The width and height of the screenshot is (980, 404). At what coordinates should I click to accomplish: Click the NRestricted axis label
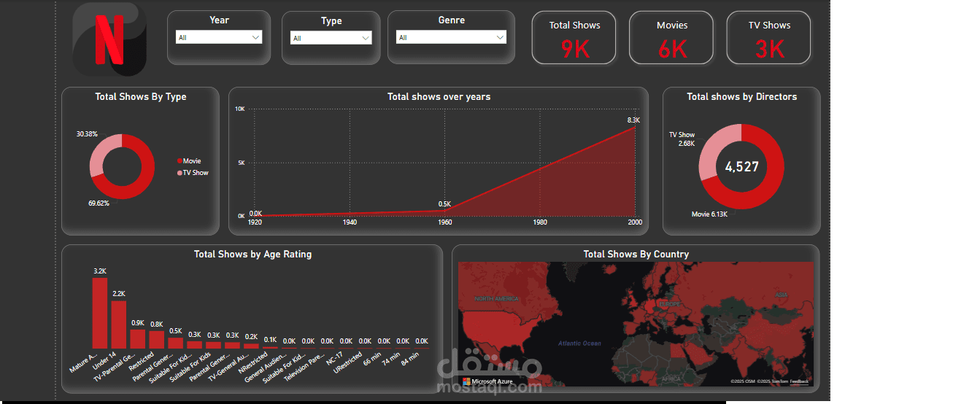coord(254,363)
